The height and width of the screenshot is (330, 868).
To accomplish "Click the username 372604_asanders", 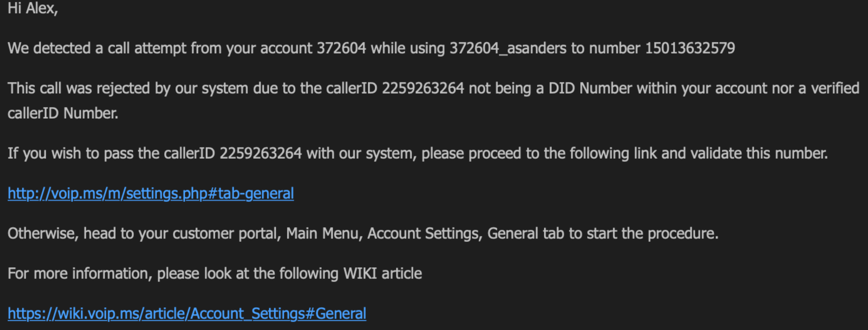I will click(508, 48).
